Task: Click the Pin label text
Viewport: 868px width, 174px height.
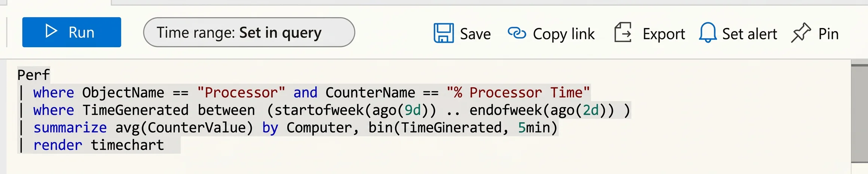Action: [828, 34]
